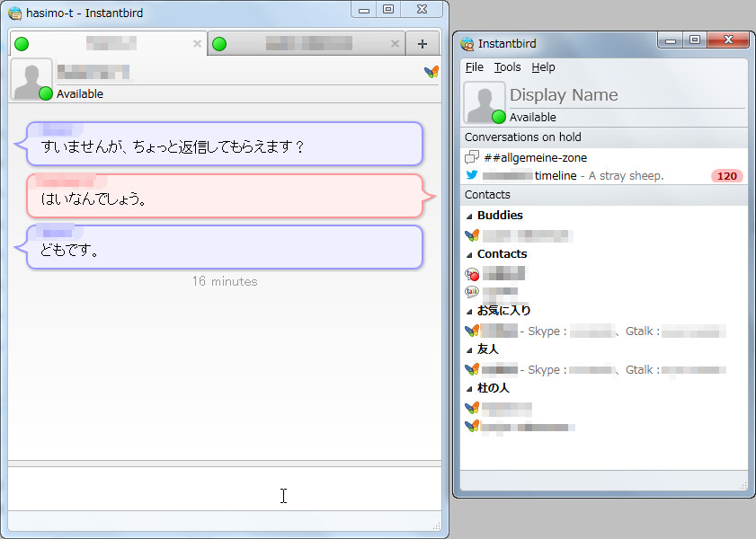Collapse the Buddies group

pyautogui.click(x=471, y=215)
